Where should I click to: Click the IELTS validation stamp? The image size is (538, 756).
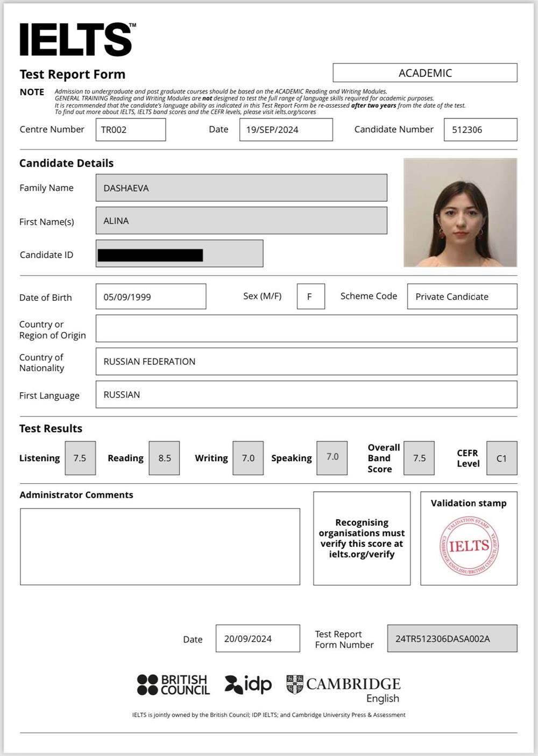(469, 546)
